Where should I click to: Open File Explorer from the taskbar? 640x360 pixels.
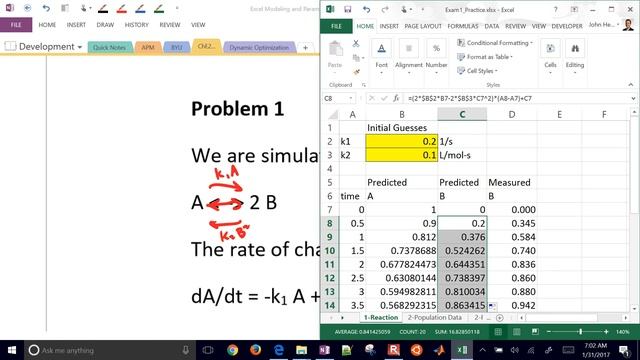coord(302,350)
